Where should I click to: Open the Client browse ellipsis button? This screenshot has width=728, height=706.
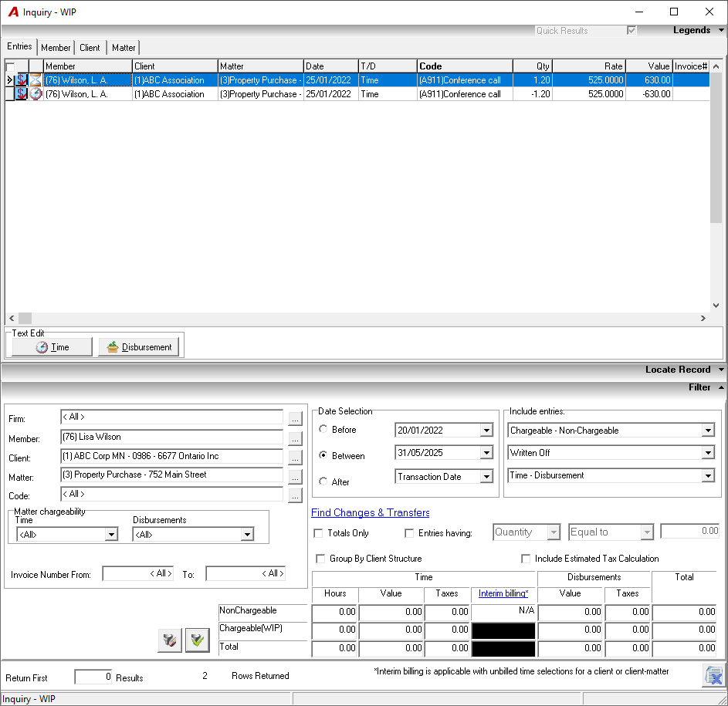pyautogui.click(x=295, y=458)
